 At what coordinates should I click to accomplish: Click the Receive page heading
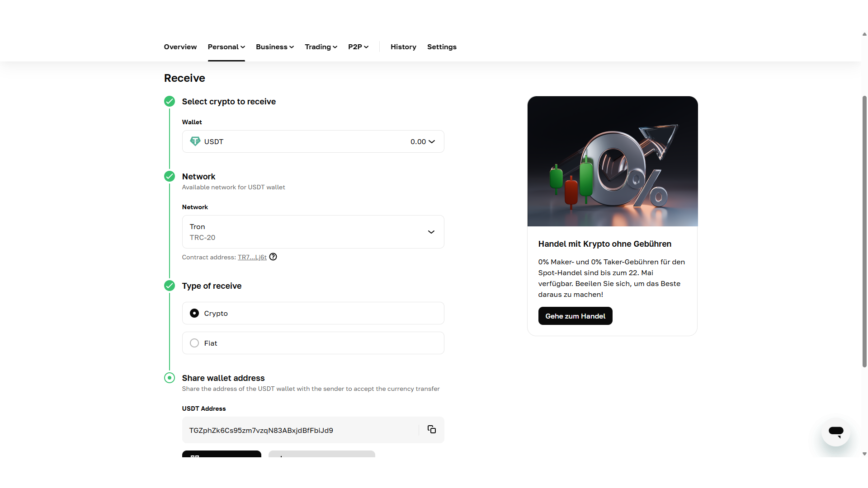point(184,78)
